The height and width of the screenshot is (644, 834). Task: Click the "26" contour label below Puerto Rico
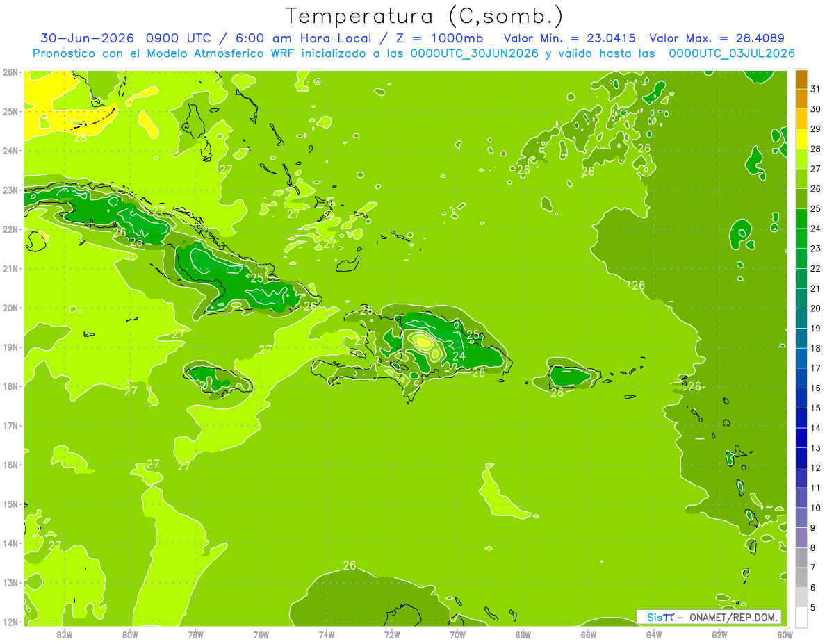[557, 393]
